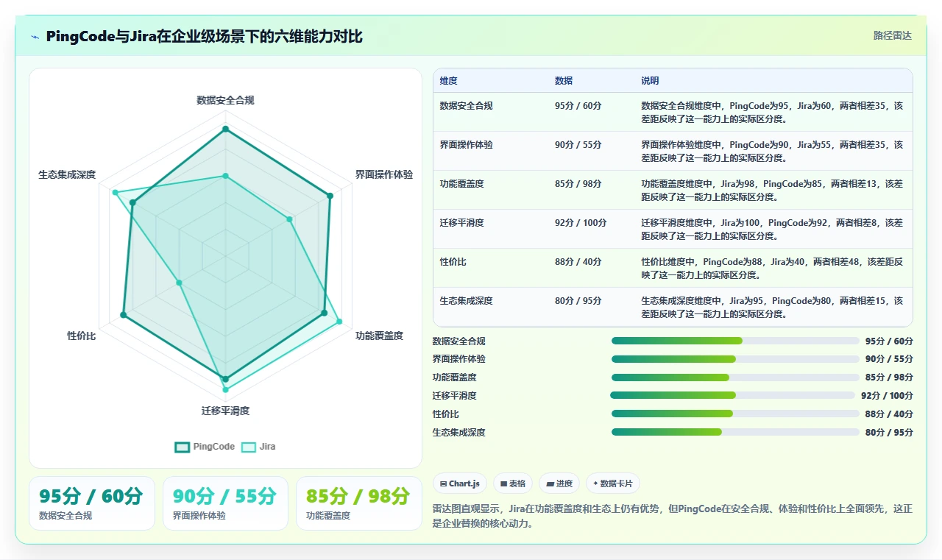Click table cell 95分 / 60分
This screenshot has width=942, height=560.
point(578,106)
